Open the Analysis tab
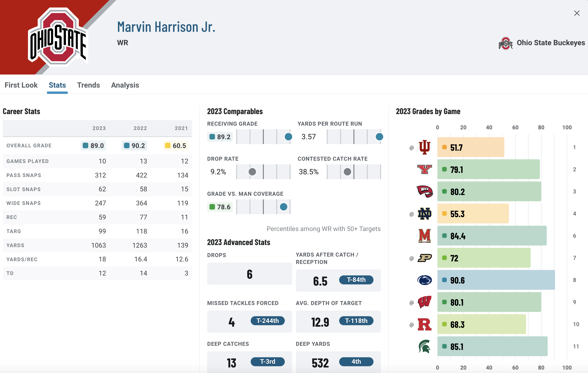Screen dimensions: 588x373 (125, 85)
